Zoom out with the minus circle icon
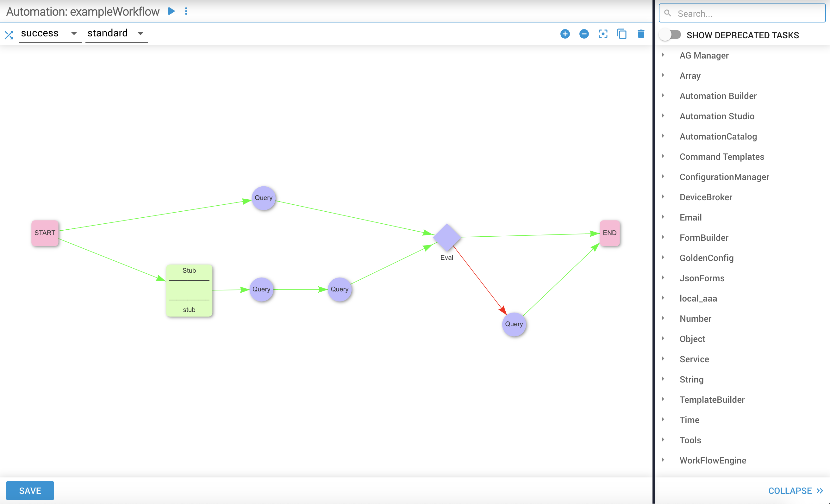This screenshot has width=830, height=504. [584, 34]
